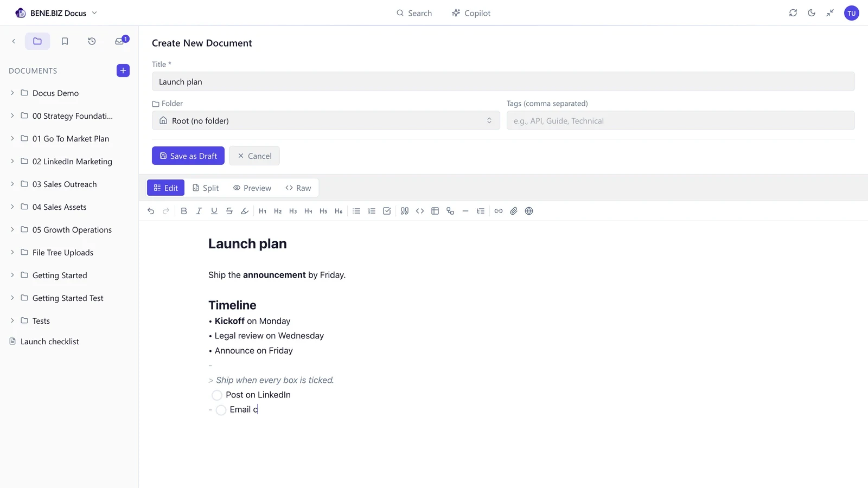The height and width of the screenshot is (488, 868).
Task: Tick the Post on LinkedIn checkbox
Action: point(217,395)
